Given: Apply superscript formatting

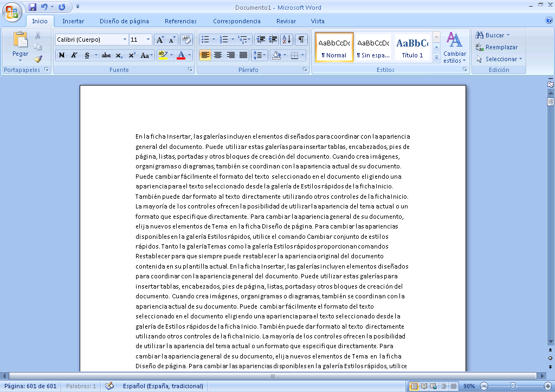Looking at the screenshot, I should pyautogui.click(x=132, y=55).
